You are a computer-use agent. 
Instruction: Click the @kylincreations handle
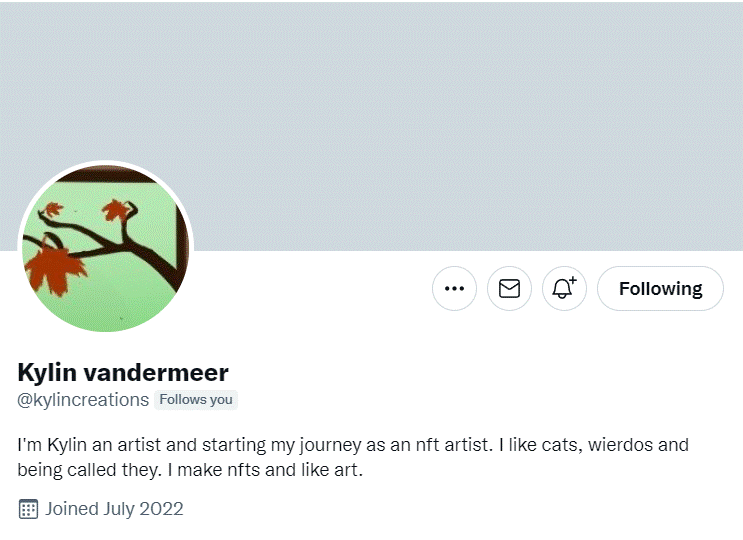[83, 400]
